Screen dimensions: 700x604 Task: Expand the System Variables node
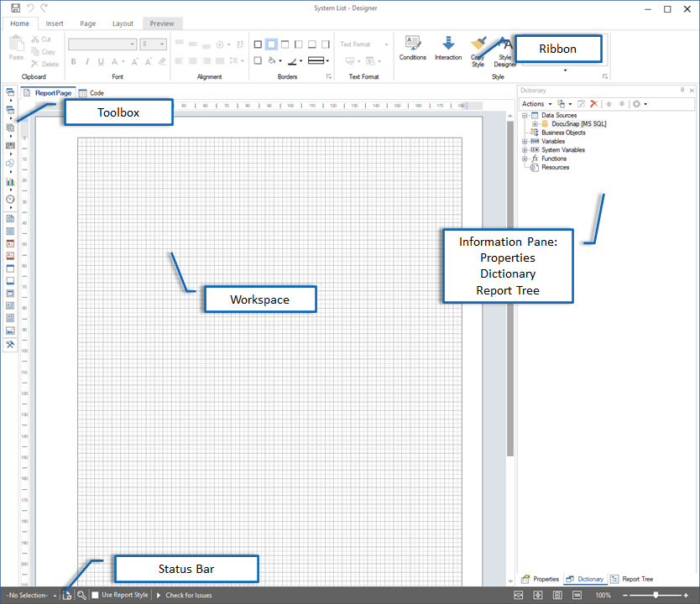point(524,149)
